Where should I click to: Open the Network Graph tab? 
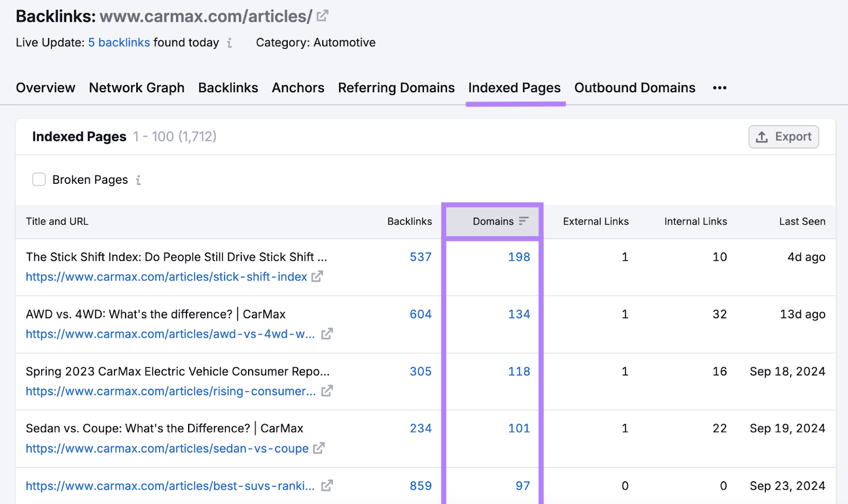point(136,88)
